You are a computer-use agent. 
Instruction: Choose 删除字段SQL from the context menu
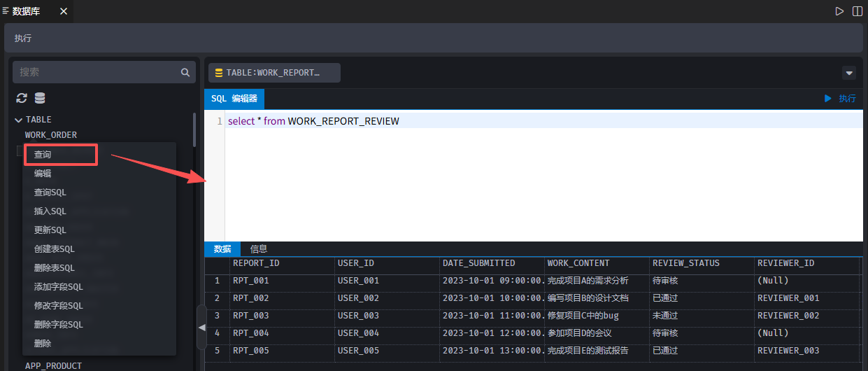tap(58, 324)
